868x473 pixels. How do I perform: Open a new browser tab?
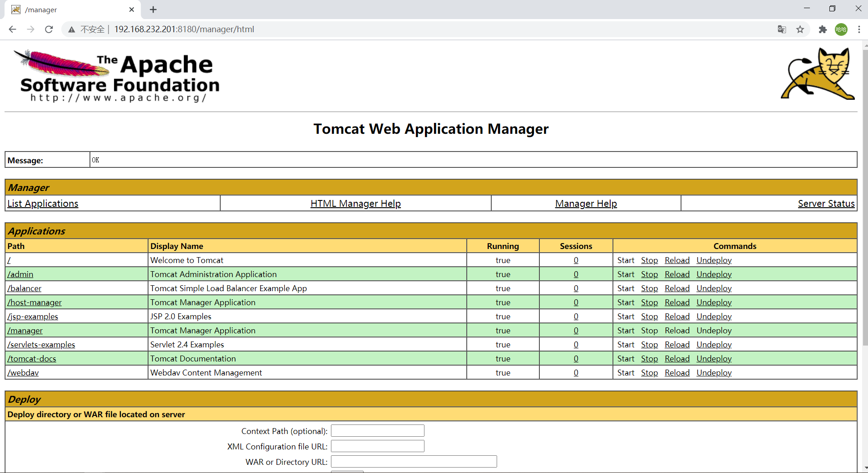pyautogui.click(x=153, y=10)
